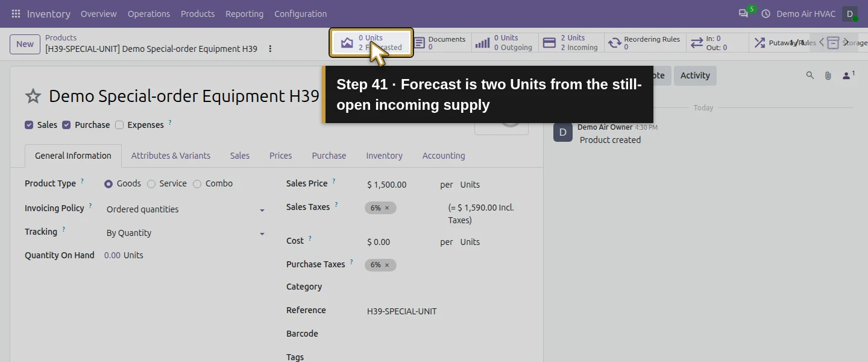This screenshot has height=362, width=868.
Task: Open the product actions kebab menu
Action: pyautogui.click(x=270, y=48)
